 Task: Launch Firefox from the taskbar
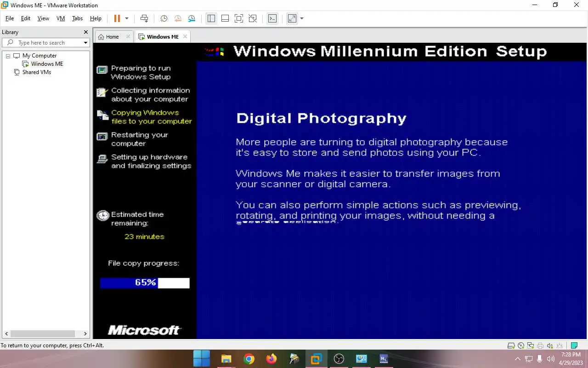coord(271,358)
